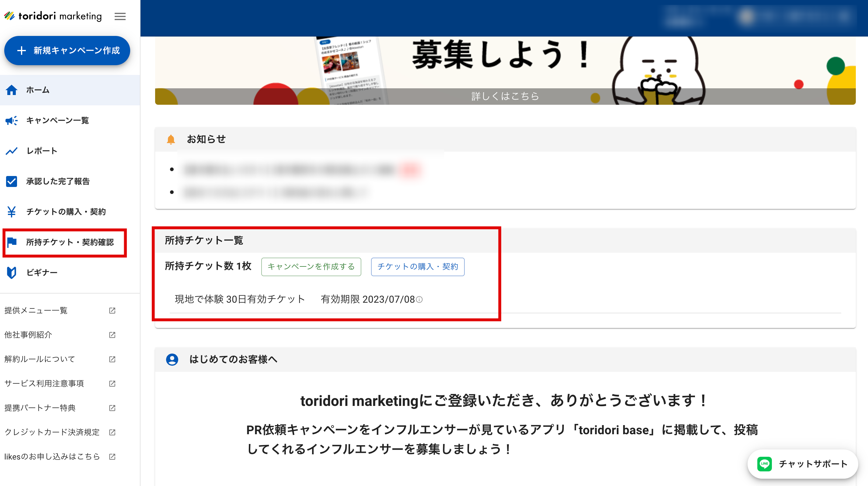
Task: Select the yen icon for チケットの購入・契約
Action: pyautogui.click(x=12, y=212)
